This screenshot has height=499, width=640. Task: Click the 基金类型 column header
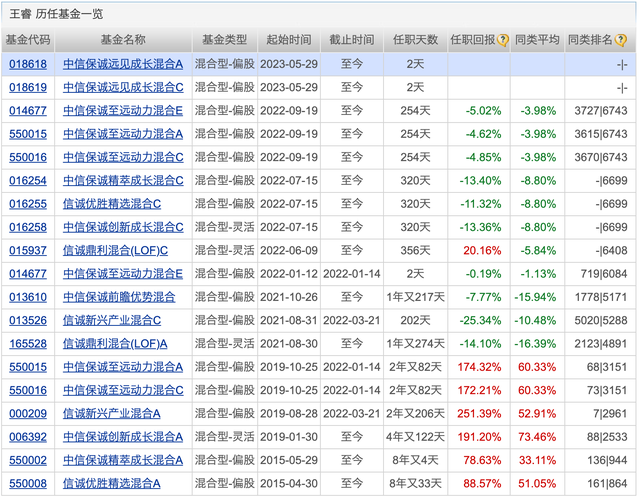[x=224, y=40]
